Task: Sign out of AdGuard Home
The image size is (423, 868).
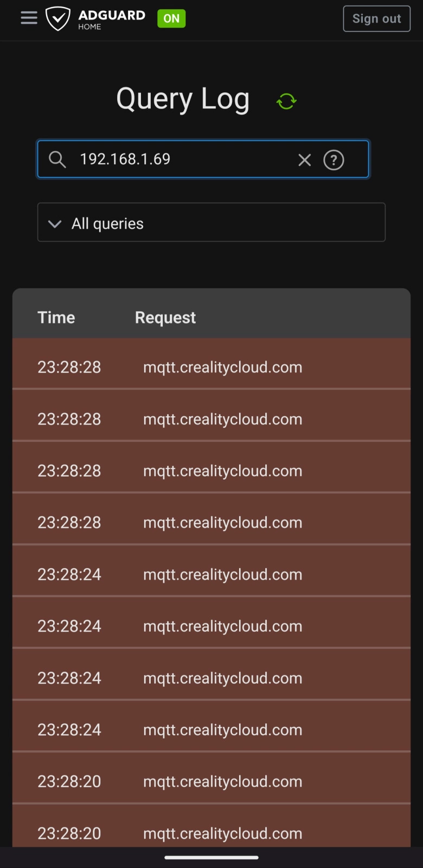Action: (376, 18)
